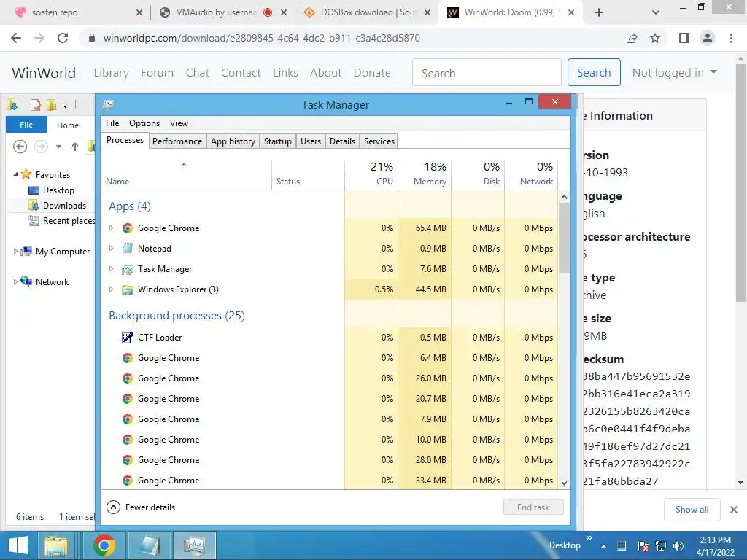Click Explorer up-one-level arrow
Viewport: 747px width, 560px height.
point(75,147)
